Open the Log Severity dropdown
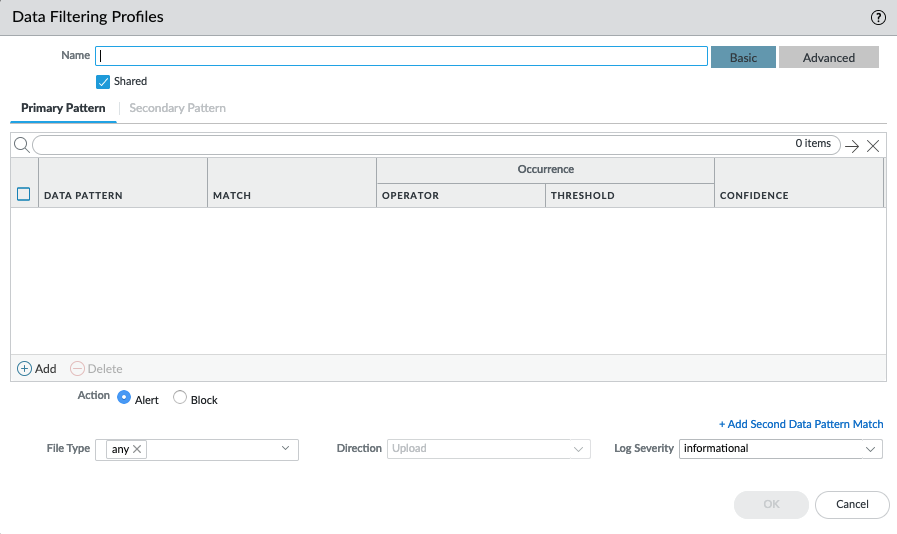This screenshot has height=534, width=897. pyautogui.click(x=870, y=449)
